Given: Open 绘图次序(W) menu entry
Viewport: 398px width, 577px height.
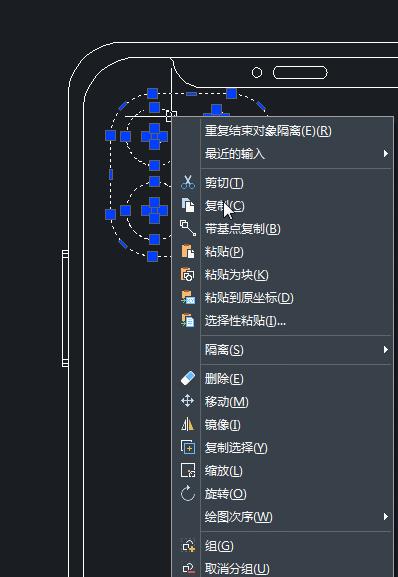Looking at the screenshot, I should [x=283, y=517].
